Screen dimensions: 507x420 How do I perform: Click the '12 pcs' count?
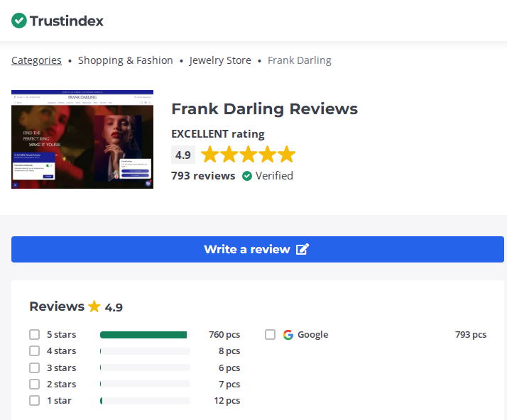click(x=227, y=401)
